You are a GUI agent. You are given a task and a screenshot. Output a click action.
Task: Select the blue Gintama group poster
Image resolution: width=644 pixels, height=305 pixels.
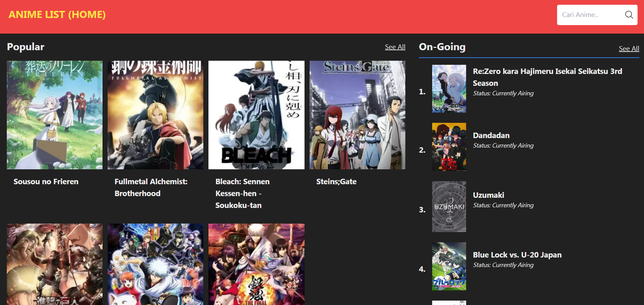tap(155, 264)
